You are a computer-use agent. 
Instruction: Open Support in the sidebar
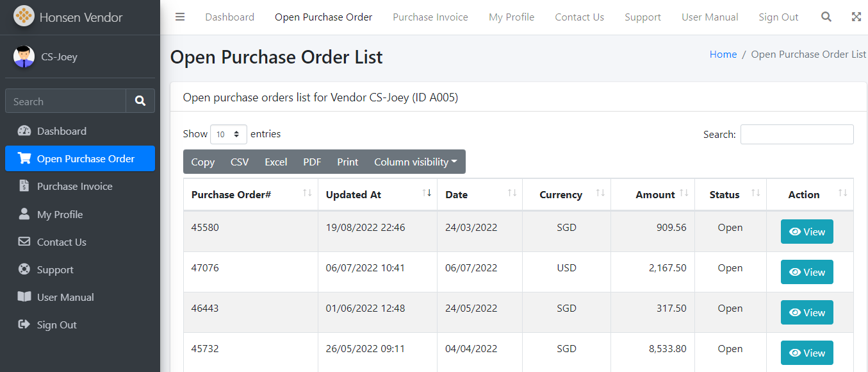coord(55,270)
